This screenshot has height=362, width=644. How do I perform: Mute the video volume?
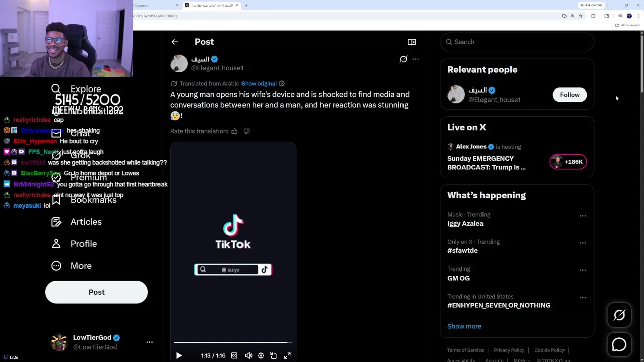coord(248,355)
